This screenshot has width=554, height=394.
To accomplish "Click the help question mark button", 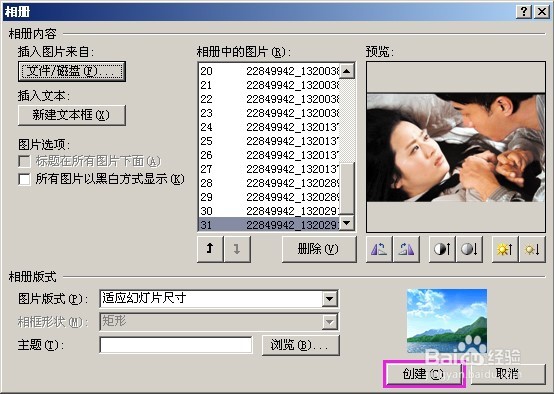I will (x=524, y=12).
